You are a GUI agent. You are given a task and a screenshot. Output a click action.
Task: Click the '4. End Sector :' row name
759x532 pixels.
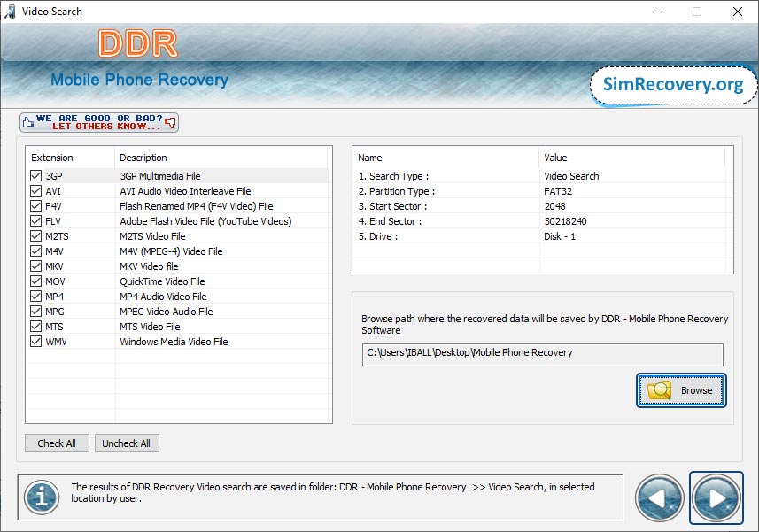[391, 221]
